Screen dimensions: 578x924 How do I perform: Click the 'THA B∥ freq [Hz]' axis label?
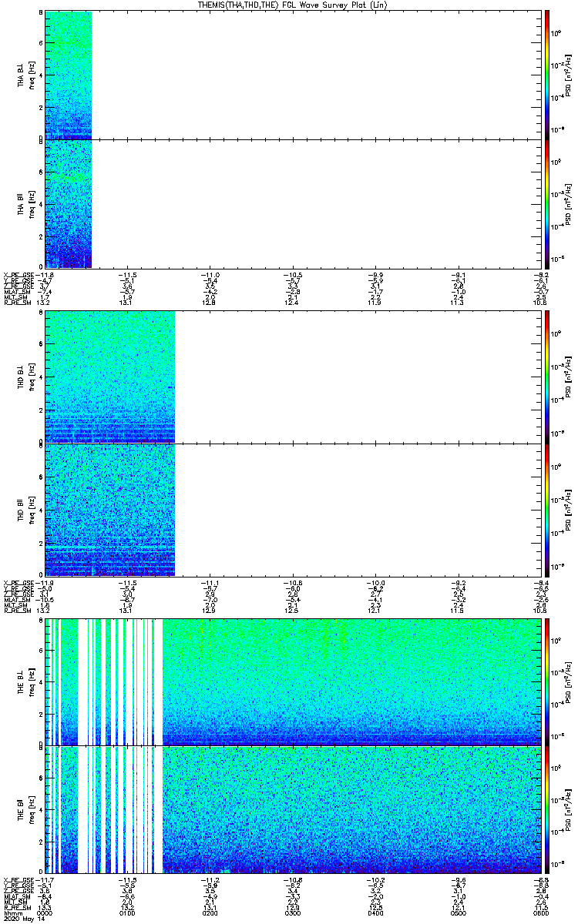click(x=25, y=204)
